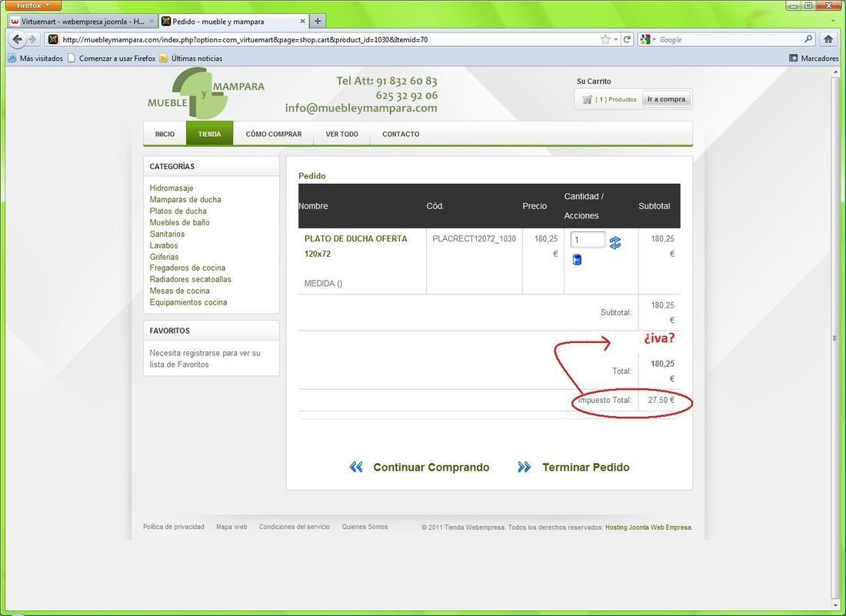Viewport: 846px width, 616px height.
Task: Open Más visitados bookmark
Action: click(35, 58)
